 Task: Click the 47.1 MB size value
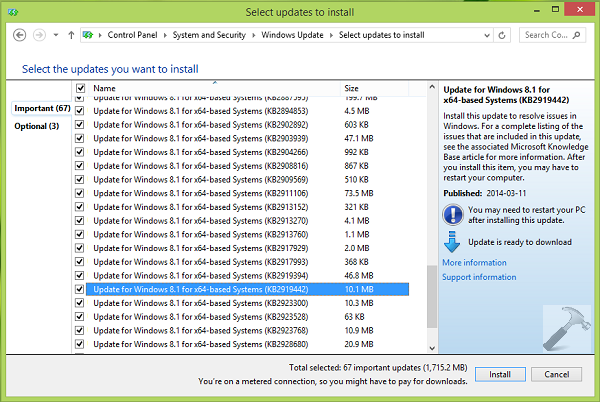point(359,138)
